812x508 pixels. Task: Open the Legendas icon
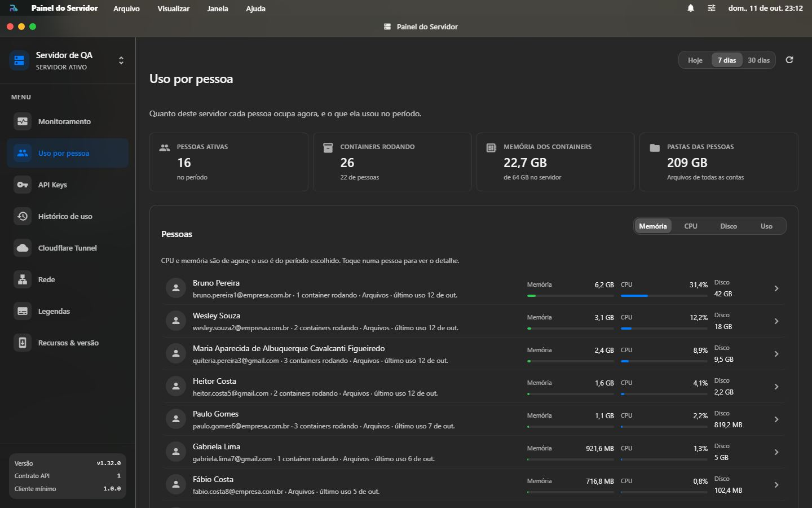(23, 311)
